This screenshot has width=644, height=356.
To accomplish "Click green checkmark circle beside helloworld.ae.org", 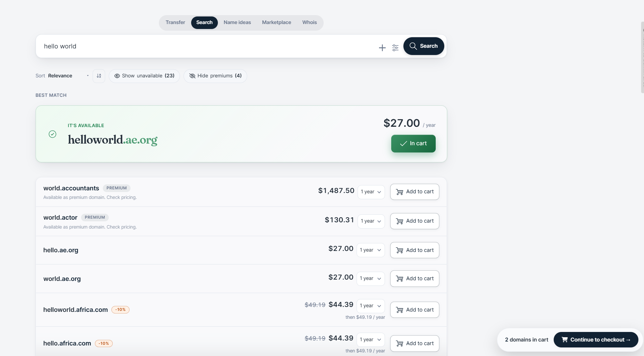I will (x=52, y=134).
